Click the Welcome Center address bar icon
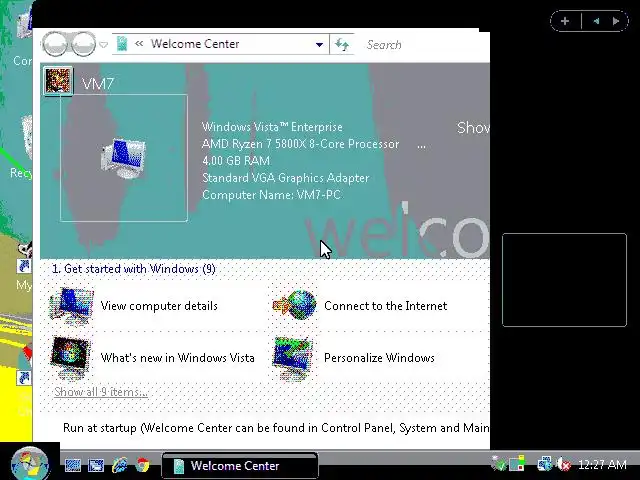The width and height of the screenshot is (640, 480). tap(122, 44)
